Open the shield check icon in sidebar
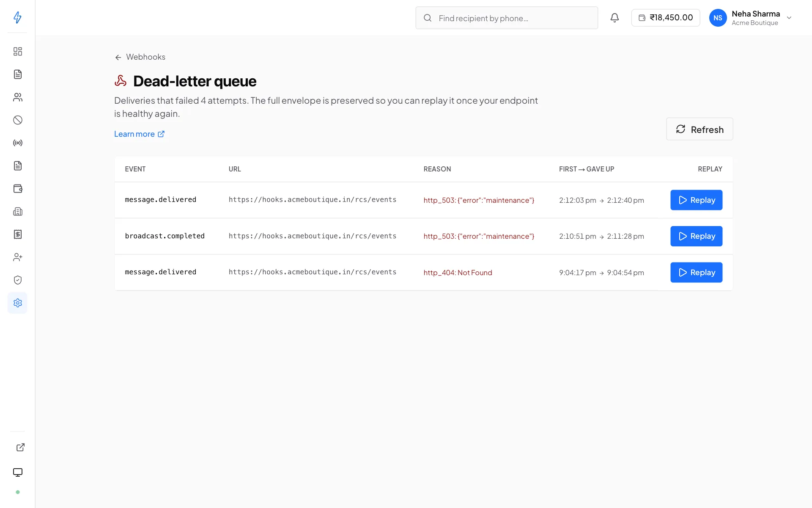 pyautogui.click(x=17, y=280)
